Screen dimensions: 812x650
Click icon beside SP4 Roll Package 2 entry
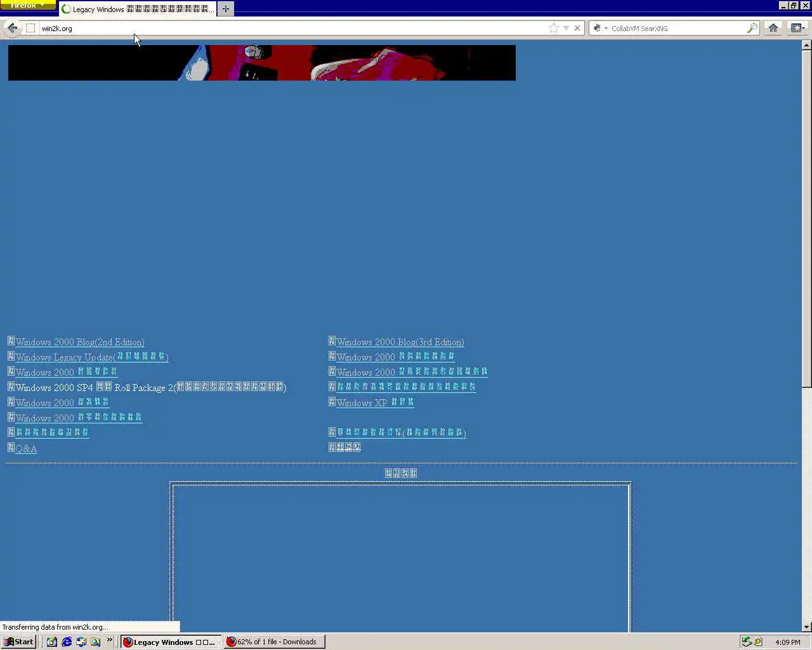tap(11, 387)
